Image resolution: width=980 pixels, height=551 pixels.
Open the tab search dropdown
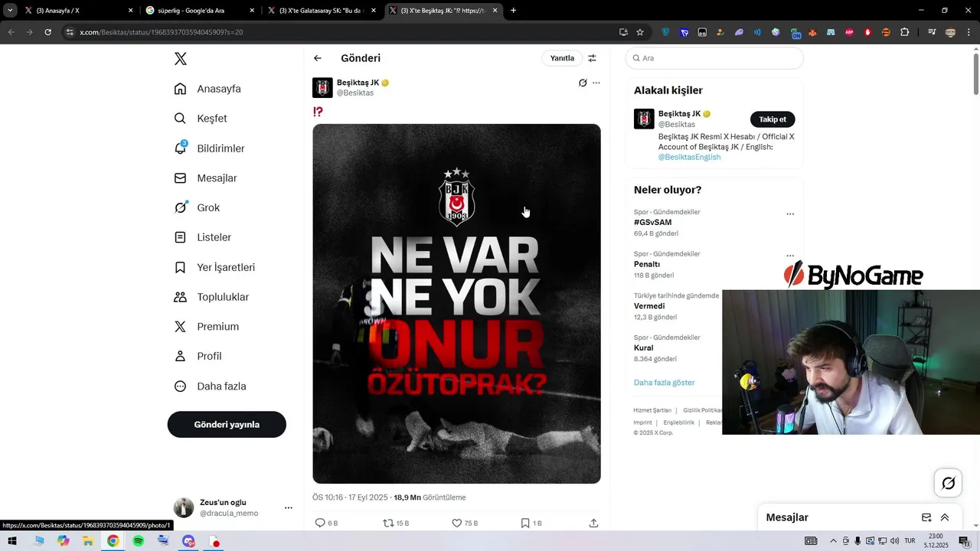[10, 11]
